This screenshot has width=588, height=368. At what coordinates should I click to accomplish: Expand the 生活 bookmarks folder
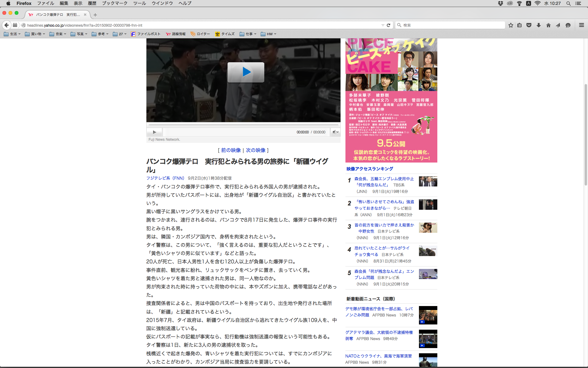pyautogui.click(x=12, y=34)
